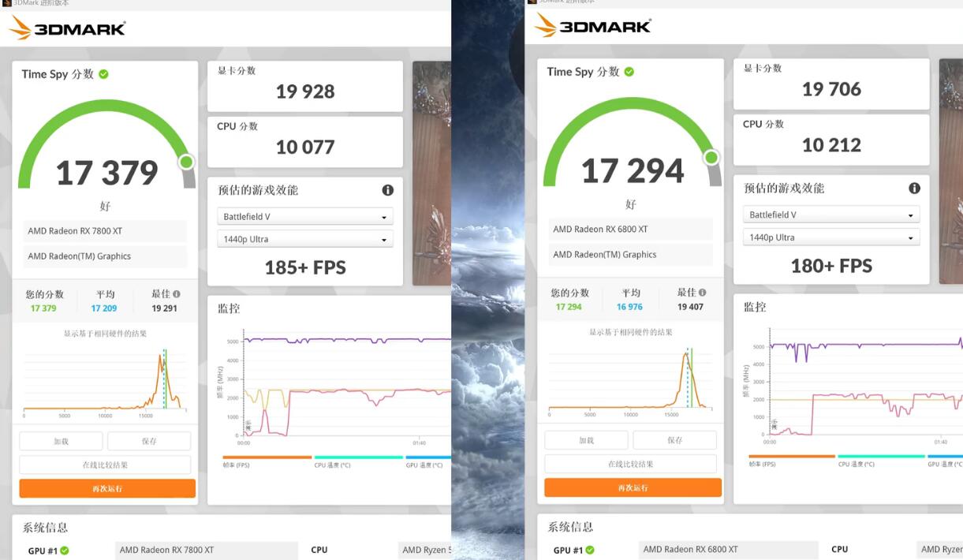Click the checkmark next to right Time Spy 分数
The image size is (963, 560).
[x=628, y=72]
